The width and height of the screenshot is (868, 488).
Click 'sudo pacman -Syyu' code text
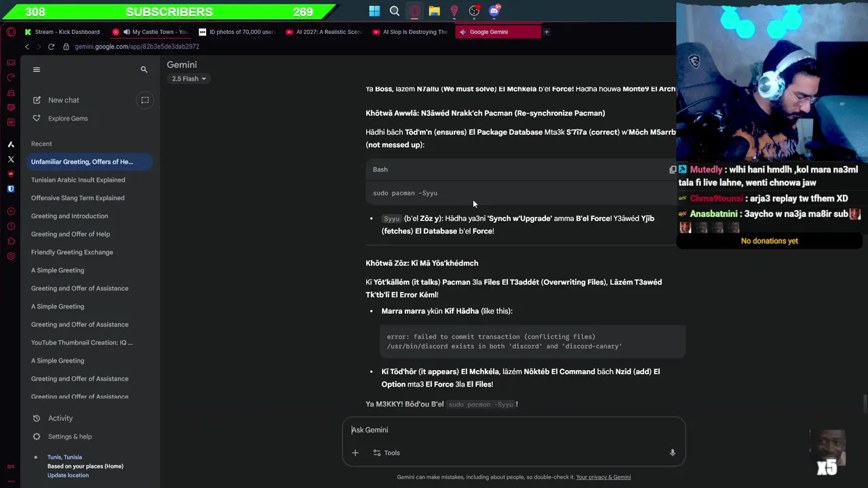tap(405, 193)
